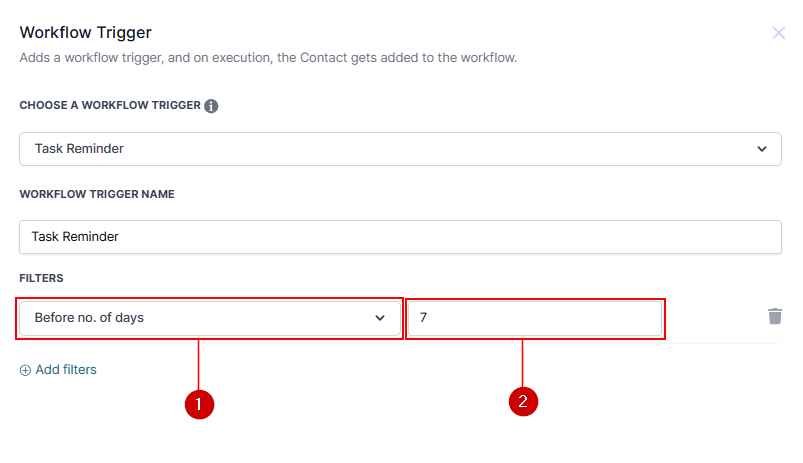
Task: Open the Before no. of days filter selector
Action: (200, 318)
